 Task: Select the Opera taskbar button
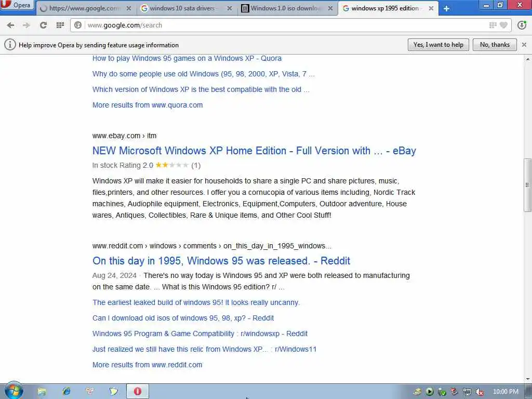137,392
